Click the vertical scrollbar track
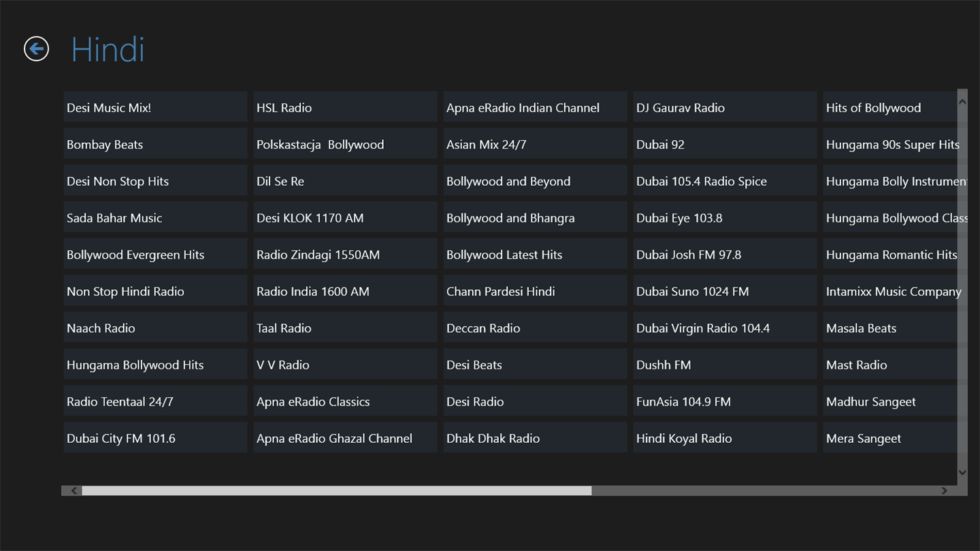This screenshot has width=980, height=551. (962, 287)
